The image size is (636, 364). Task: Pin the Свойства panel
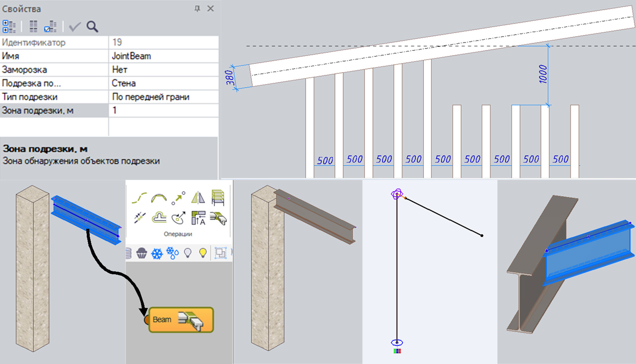coord(197,9)
